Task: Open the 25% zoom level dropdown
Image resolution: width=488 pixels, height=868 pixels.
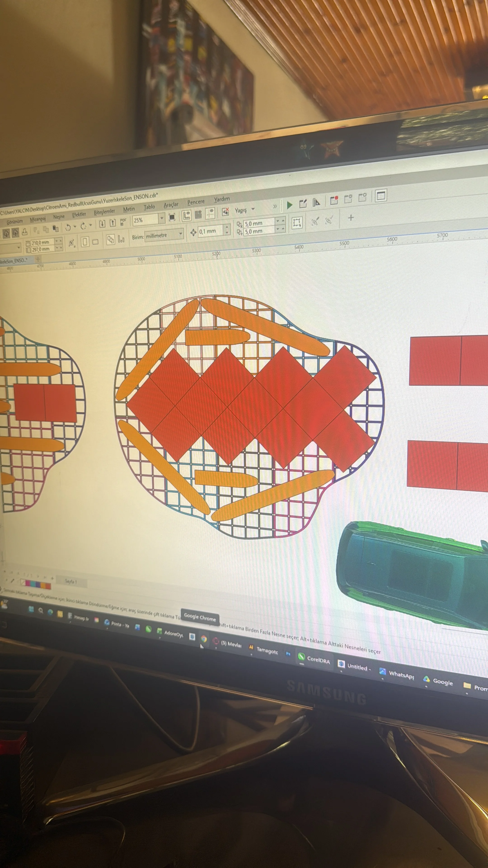Action: (x=162, y=218)
